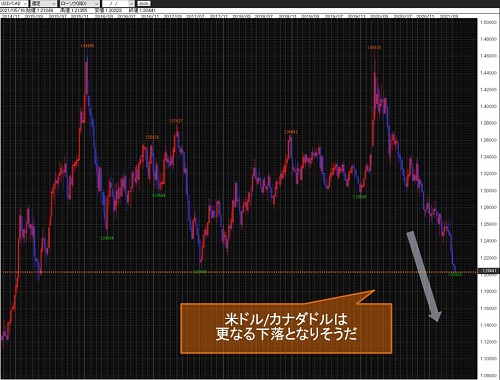Click the 高値 1.21355 value in info bar
Image resolution: width=500 pixels, height=380 pixels.
point(73,11)
